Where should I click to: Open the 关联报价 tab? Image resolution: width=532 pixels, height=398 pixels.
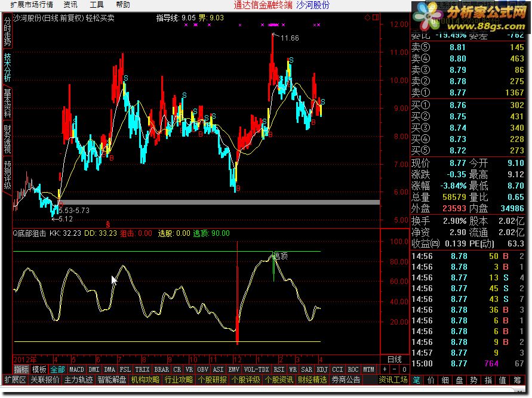click(x=45, y=380)
